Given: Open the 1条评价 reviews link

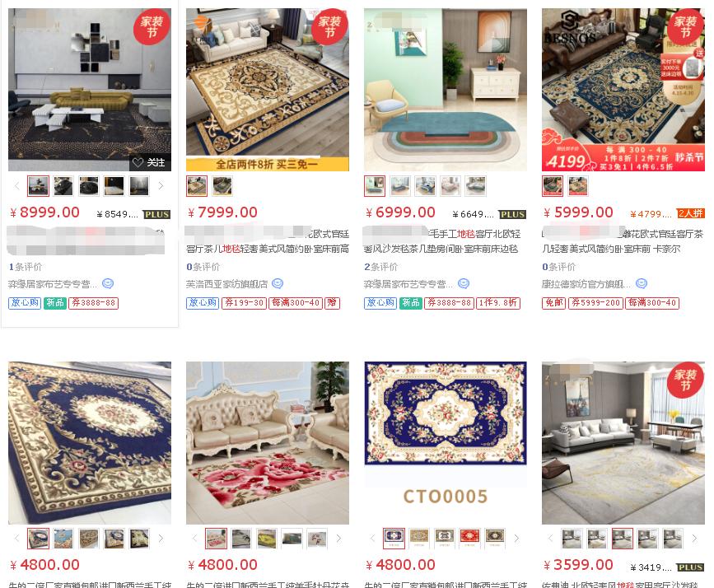Looking at the screenshot, I should 25,267.
